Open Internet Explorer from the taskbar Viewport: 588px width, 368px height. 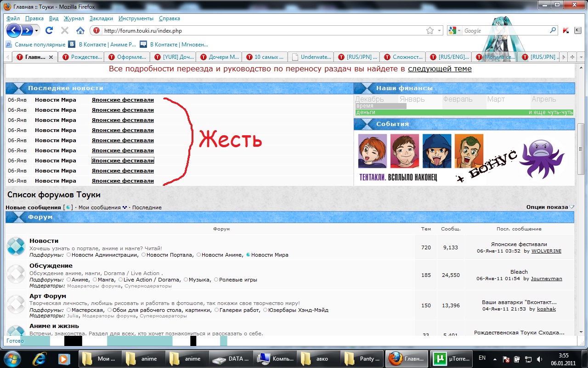pos(39,358)
